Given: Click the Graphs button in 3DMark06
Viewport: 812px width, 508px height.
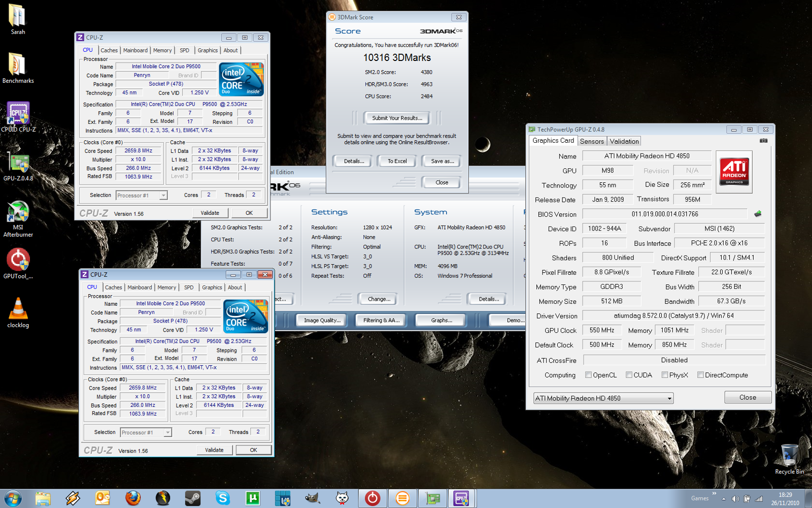Looking at the screenshot, I should click(x=441, y=320).
